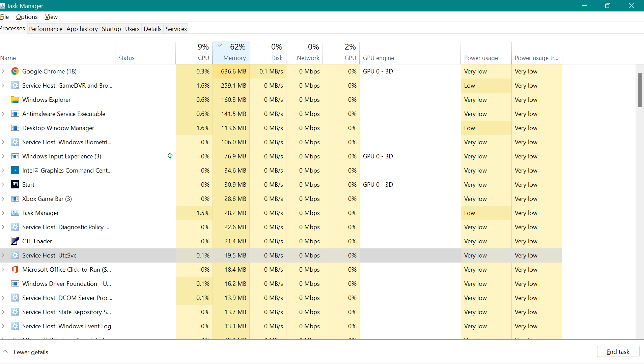
Task: Expand Service Host GameDVR group
Action: click(3, 85)
